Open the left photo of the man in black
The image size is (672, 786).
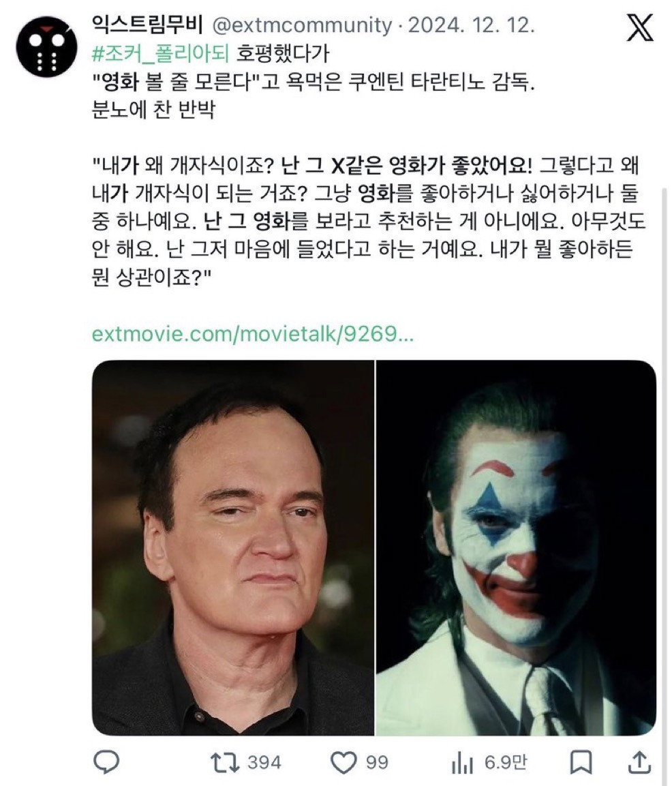(233, 547)
